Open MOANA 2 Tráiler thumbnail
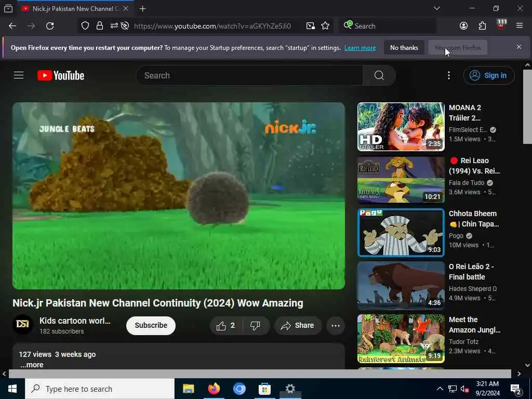The height and width of the screenshot is (399, 532). tap(401, 127)
